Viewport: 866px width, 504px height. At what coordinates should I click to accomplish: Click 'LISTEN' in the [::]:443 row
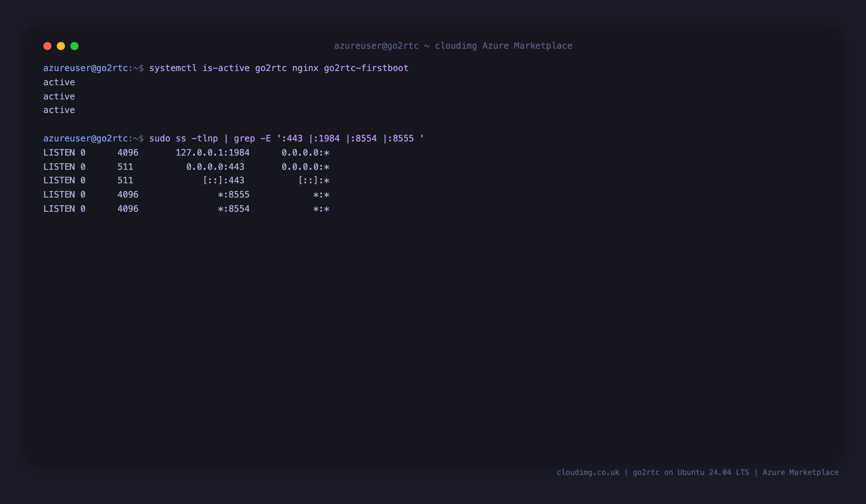[x=59, y=180]
